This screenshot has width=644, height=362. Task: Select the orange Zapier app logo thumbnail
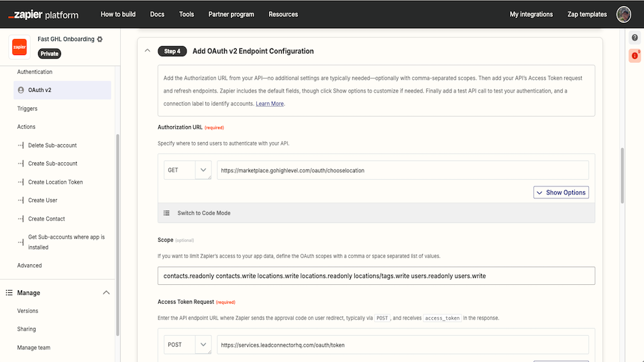click(19, 47)
